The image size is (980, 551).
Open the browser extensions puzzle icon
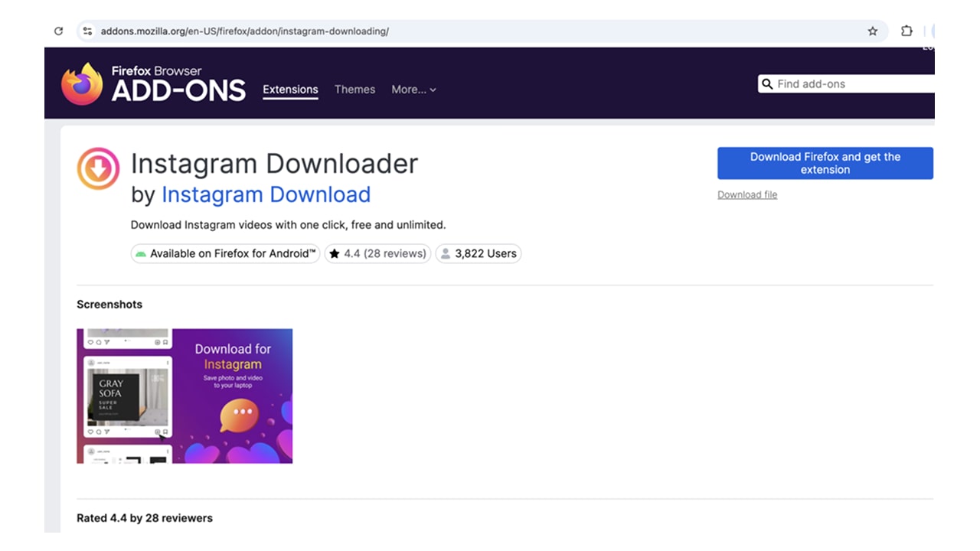tap(906, 31)
